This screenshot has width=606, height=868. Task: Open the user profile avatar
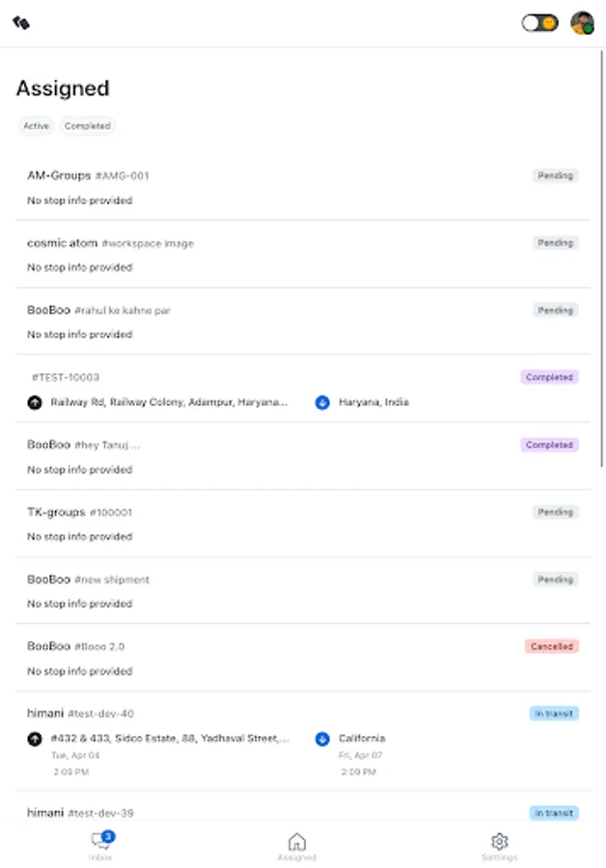click(582, 22)
